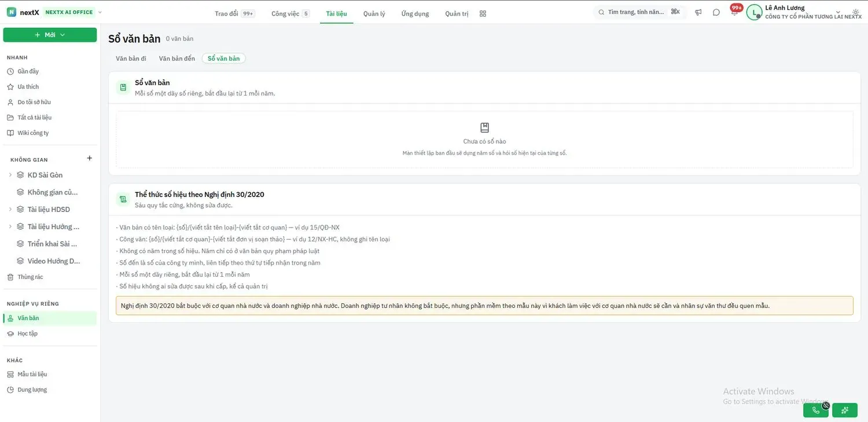This screenshot has width=868, height=422.
Task: Open the Lê Anh Lương account menu
Action: click(x=804, y=12)
